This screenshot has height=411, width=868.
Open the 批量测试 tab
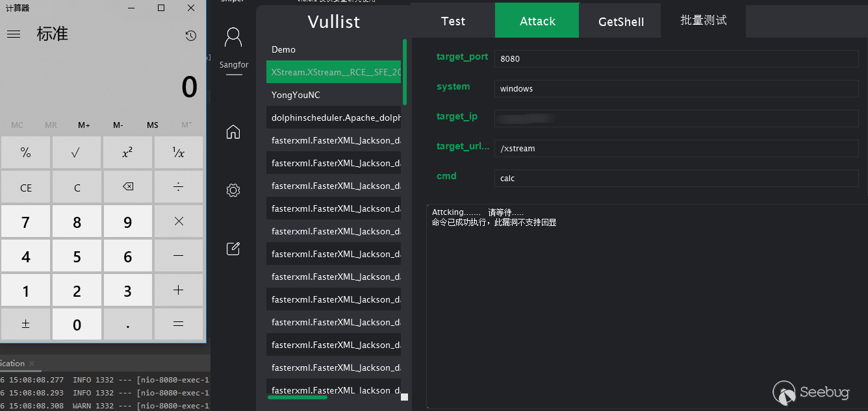(x=703, y=20)
